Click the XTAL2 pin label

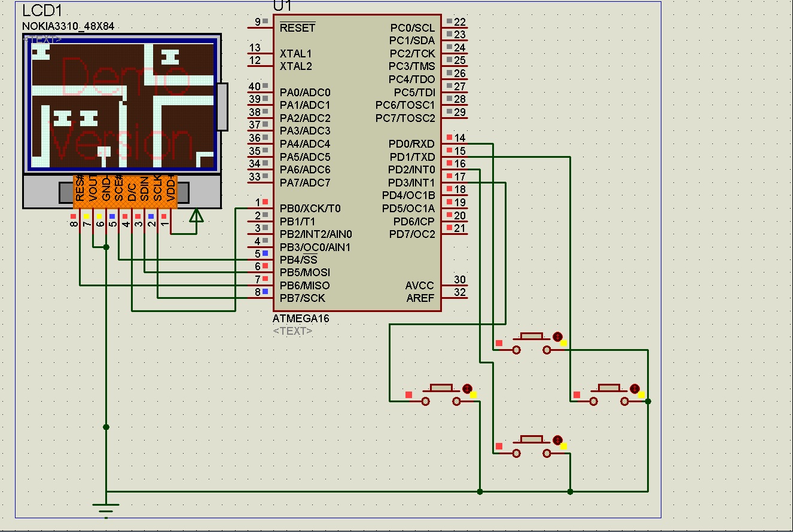point(295,66)
